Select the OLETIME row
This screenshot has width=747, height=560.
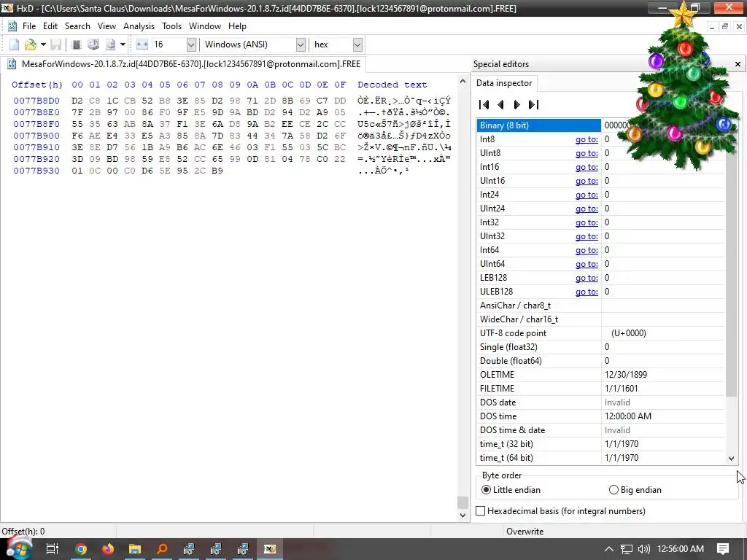[600, 375]
